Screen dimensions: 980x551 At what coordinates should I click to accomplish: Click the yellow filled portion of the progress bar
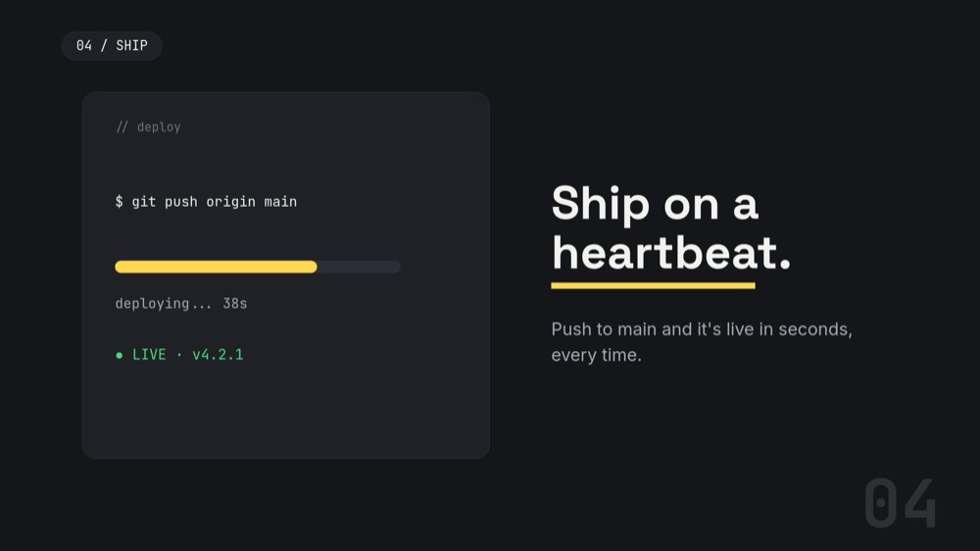click(x=216, y=267)
